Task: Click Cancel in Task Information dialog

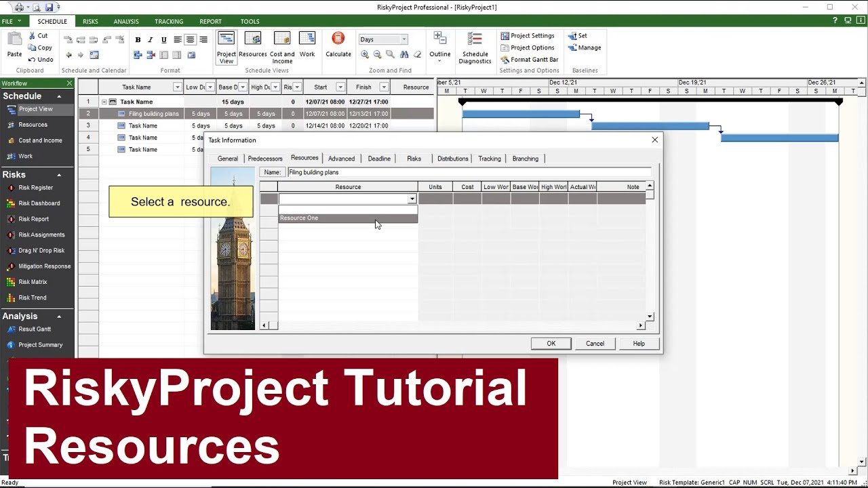Action: coord(595,344)
